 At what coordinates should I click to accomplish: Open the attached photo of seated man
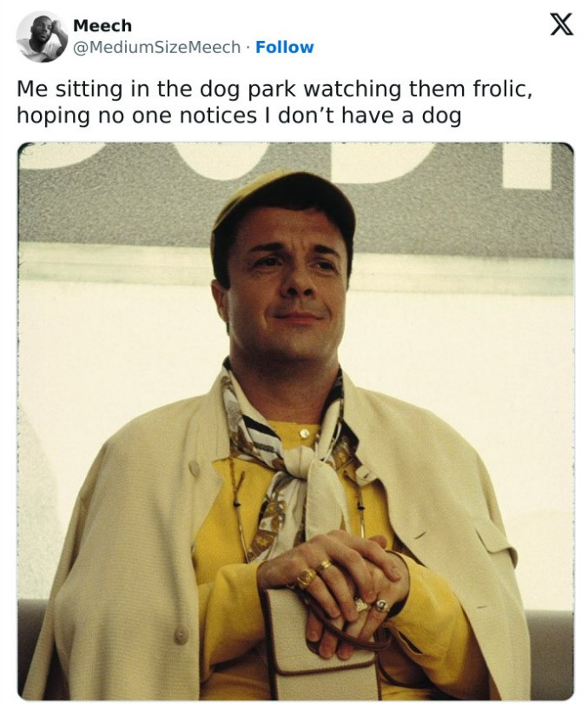point(295,422)
